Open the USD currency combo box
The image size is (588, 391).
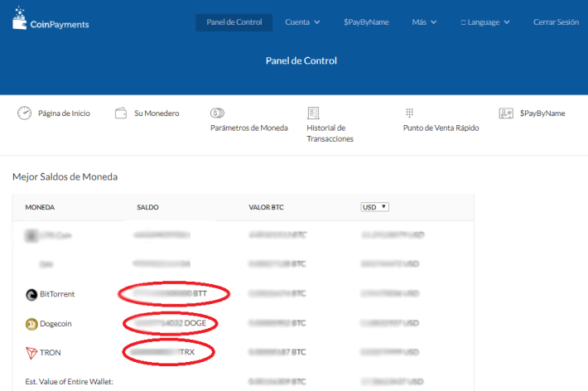pos(374,207)
